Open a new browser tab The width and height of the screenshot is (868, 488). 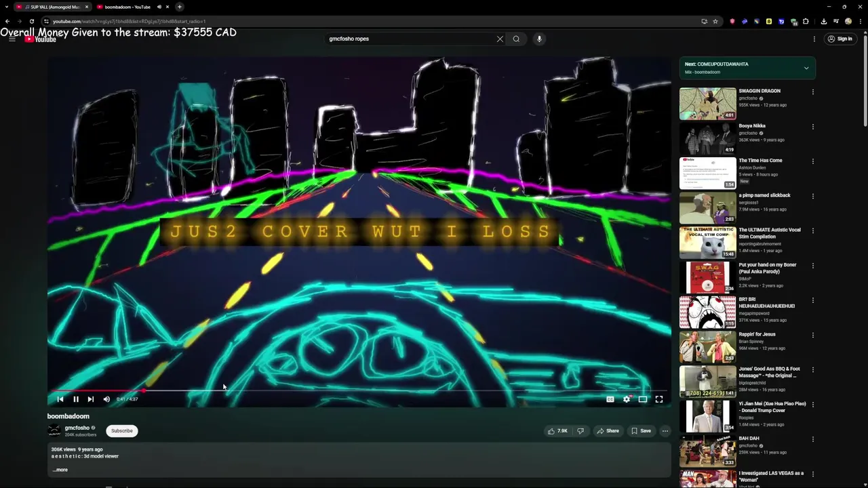(x=180, y=7)
